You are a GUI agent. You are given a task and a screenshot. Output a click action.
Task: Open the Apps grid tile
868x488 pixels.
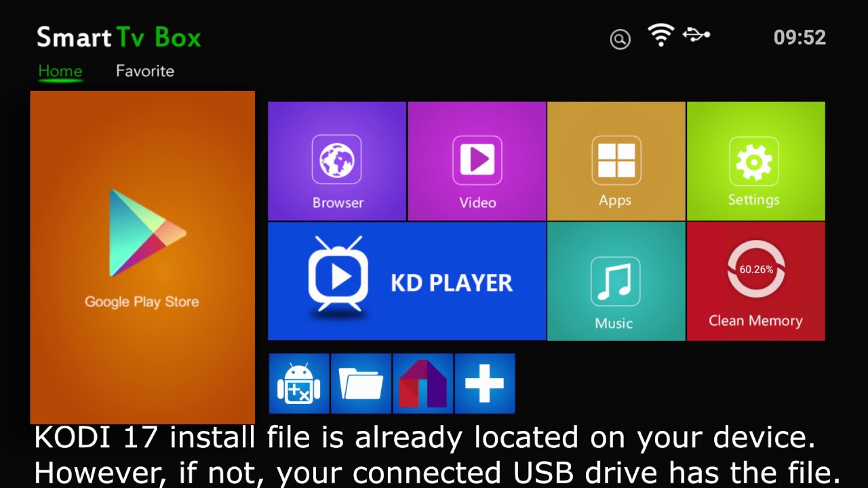click(x=616, y=161)
